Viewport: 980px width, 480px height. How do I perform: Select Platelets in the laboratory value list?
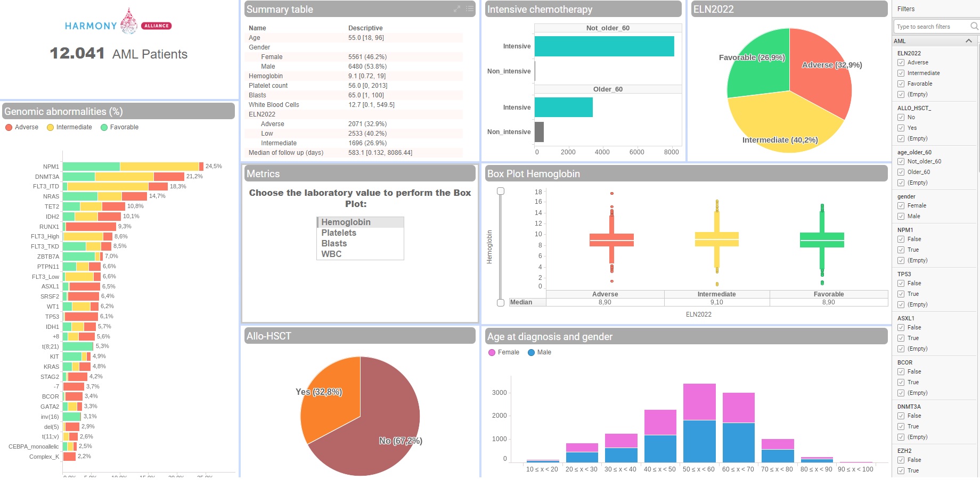click(339, 233)
